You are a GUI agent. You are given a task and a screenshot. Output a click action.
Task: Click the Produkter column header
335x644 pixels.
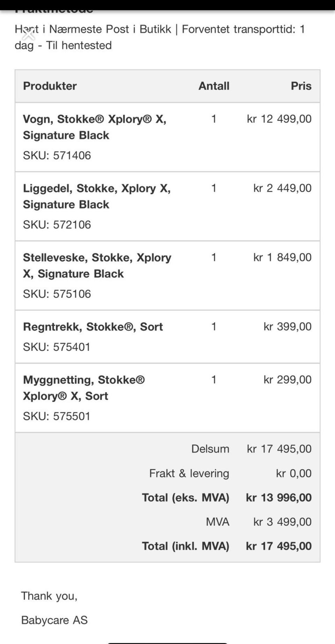click(50, 86)
